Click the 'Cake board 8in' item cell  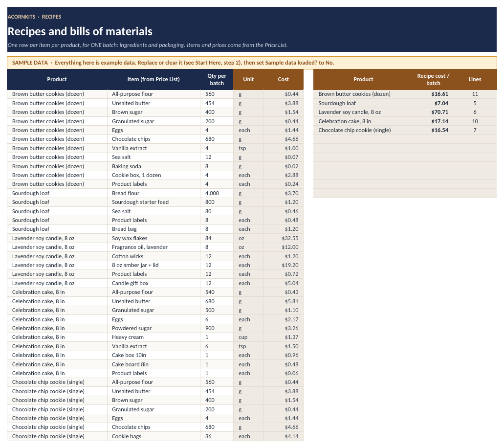(153, 364)
